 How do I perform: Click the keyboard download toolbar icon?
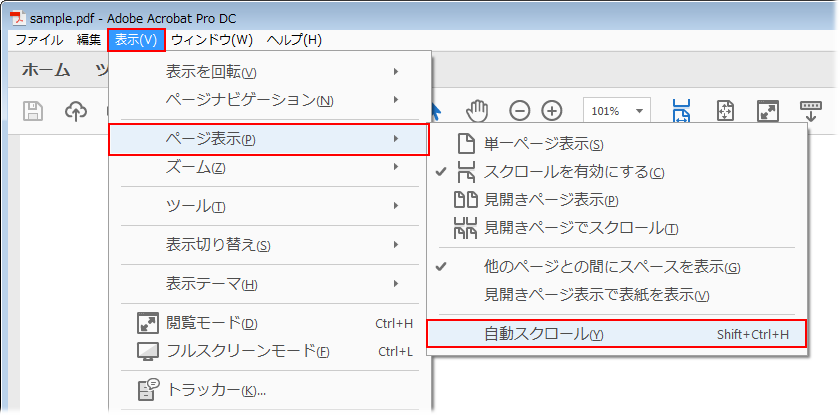(811, 111)
